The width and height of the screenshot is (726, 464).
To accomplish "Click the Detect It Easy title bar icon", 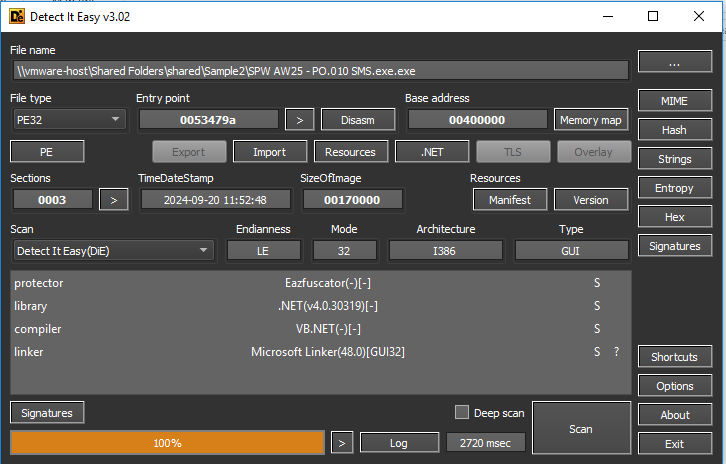I will tap(17, 17).
